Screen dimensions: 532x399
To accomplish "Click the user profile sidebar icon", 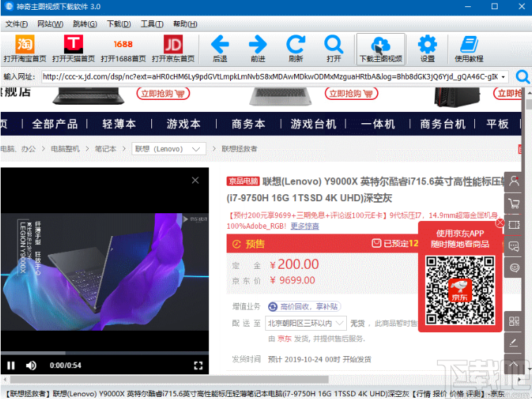I will (514, 181).
